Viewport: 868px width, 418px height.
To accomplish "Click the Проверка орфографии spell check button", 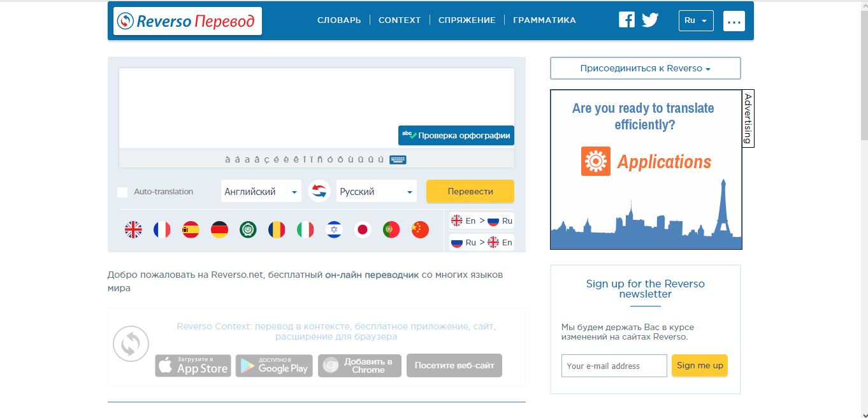I will click(456, 135).
